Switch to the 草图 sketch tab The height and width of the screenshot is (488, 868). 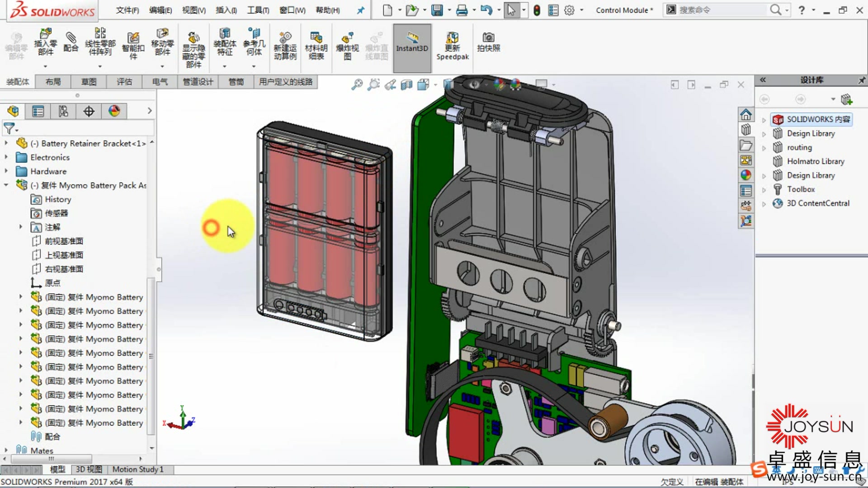pos(89,82)
